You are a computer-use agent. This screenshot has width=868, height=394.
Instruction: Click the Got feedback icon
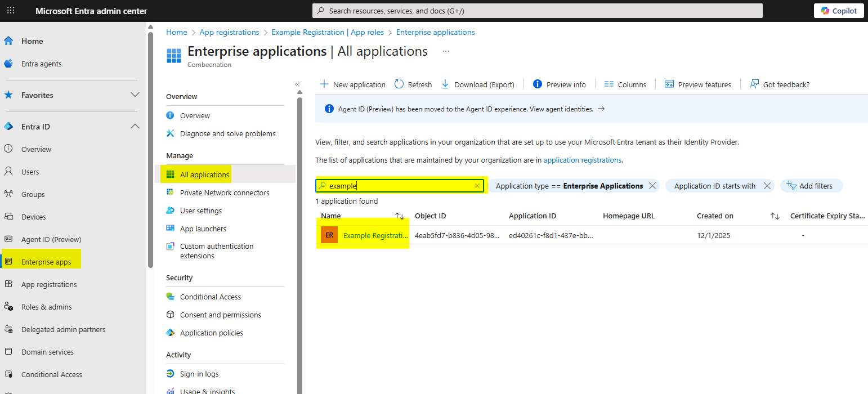(754, 84)
